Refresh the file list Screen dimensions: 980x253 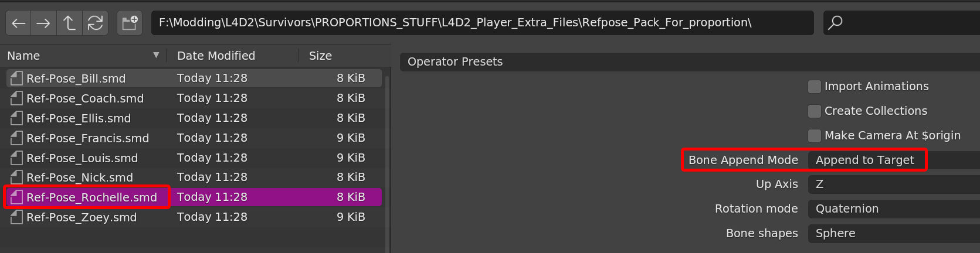(x=95, y=23)
